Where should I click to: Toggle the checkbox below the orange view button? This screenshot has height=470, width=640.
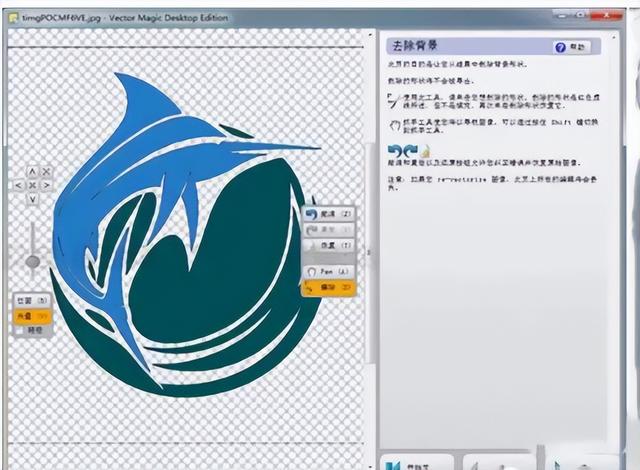click(20, 330)
